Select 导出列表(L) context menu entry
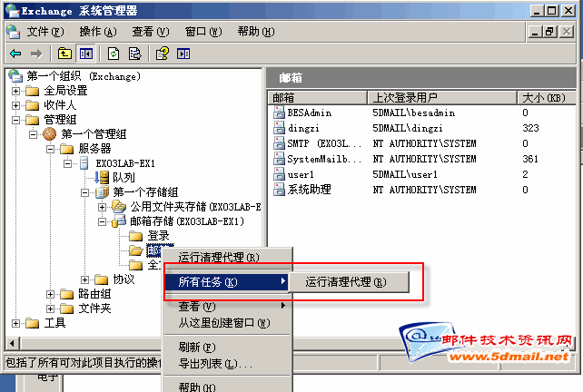The image size is (583, 392). pyautogui.click(x=215, y=363)
